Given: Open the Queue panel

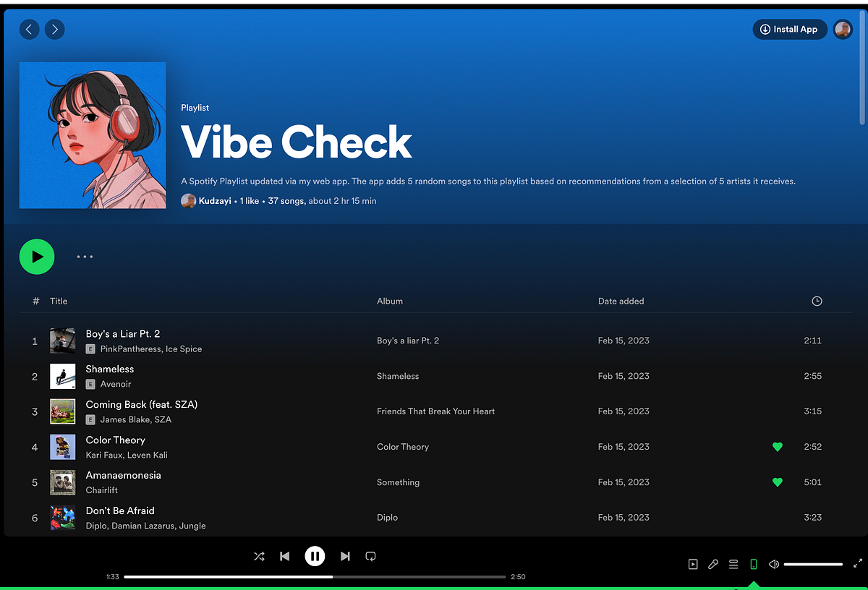Looking at the screenshot, I should tap(733, 564).
